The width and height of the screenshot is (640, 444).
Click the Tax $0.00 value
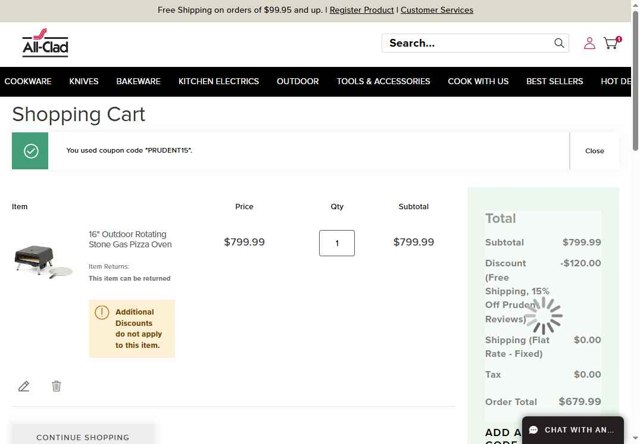point(587,374)
